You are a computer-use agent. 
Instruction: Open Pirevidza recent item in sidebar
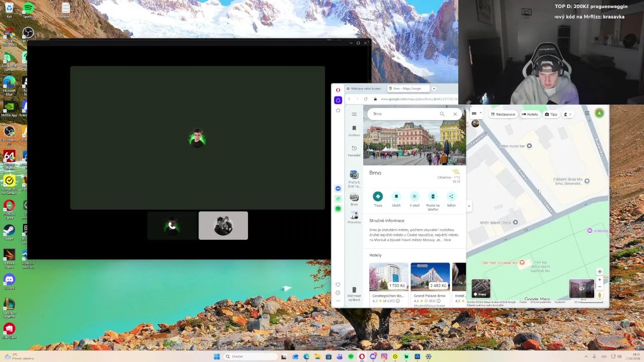pos(354,218)
